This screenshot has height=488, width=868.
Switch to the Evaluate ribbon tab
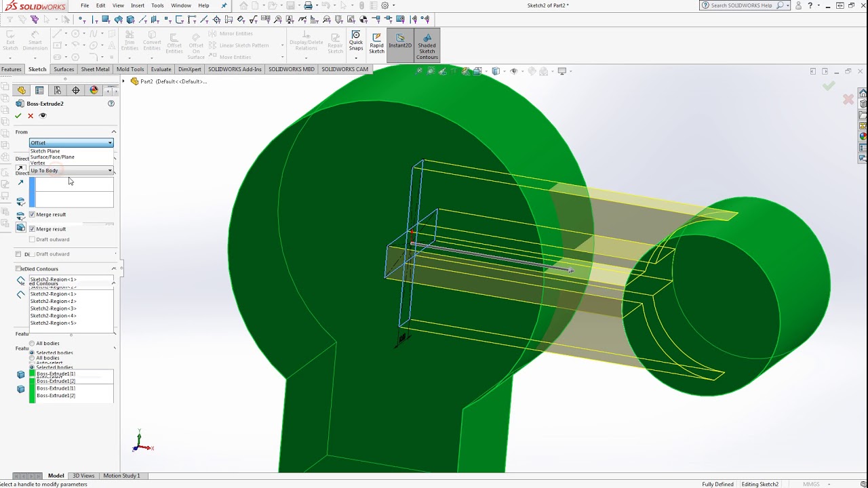pyautogui.click(x=161, y=69)
